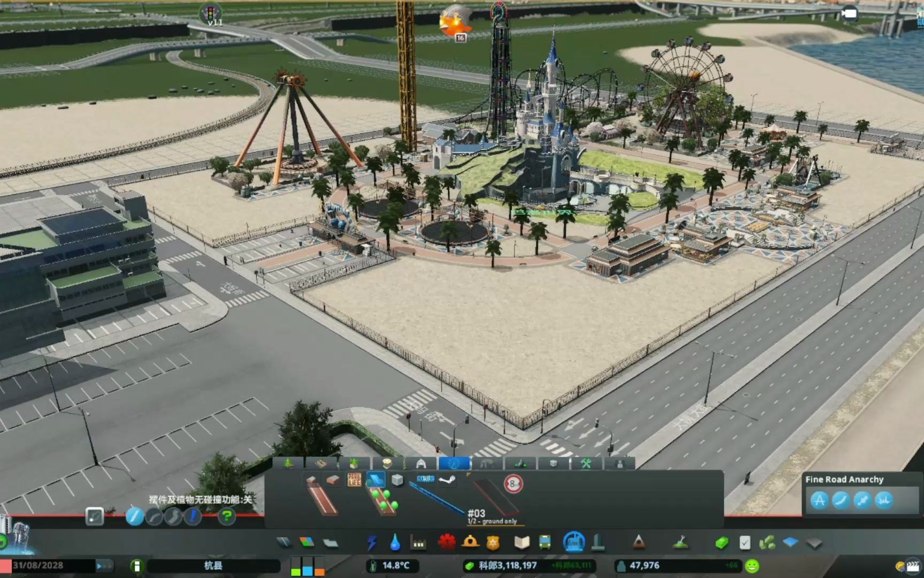
Task: Open the Electricity services menu
Action: [372, 543]
